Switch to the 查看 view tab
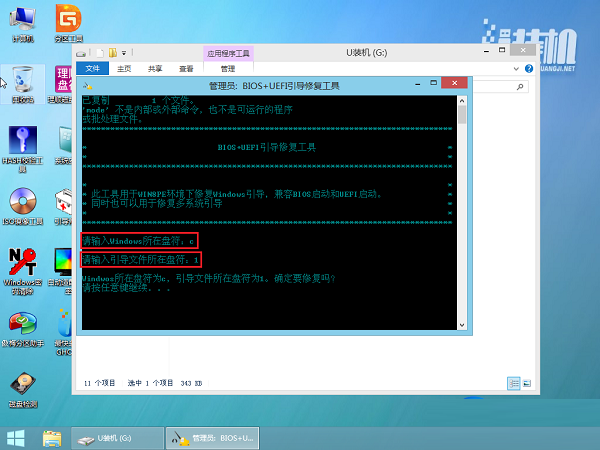This screenshot has height=450, width=600. tap(186, 69)
